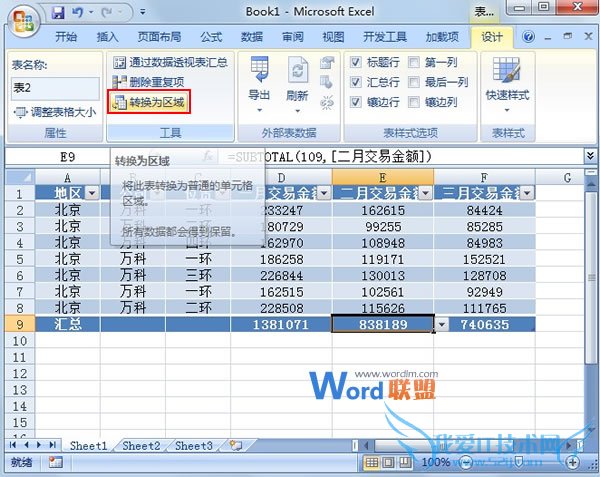Image resolution: width=600 pixels, height=477 pixels.
Task: Open filter dropdown of column D header
Action: click(x=324, y=193)
